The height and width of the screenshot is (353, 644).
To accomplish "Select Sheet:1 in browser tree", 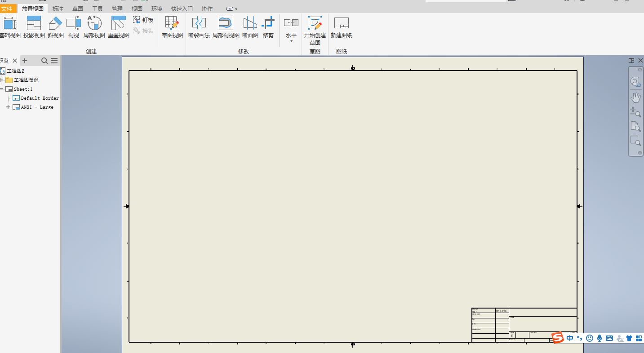I will [x=23, y=89].
